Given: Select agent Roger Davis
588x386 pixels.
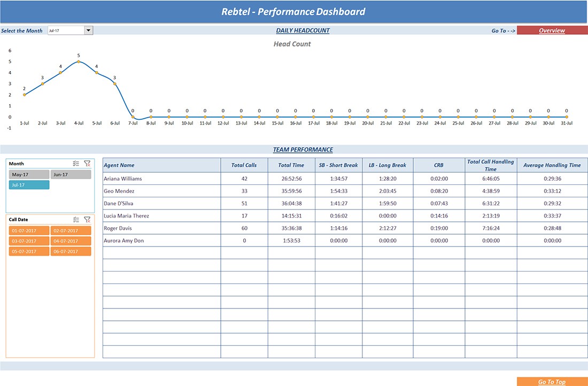Looking at the screenshot, I should [118, 228].
